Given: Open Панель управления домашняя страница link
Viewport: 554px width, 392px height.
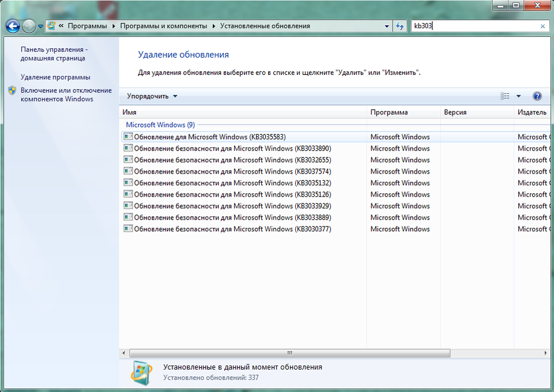Looking at the screenshot, I should [54, 54].
